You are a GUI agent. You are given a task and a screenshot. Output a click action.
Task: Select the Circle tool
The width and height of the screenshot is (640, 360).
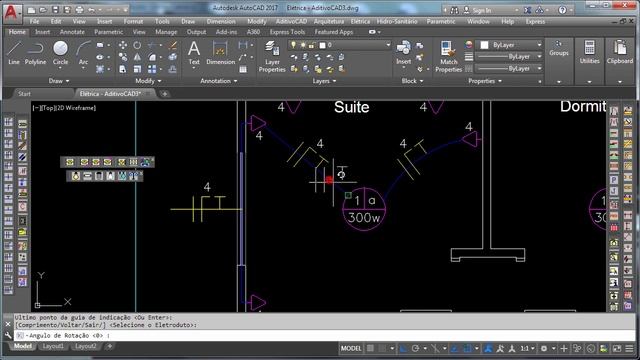coord(60,53)
